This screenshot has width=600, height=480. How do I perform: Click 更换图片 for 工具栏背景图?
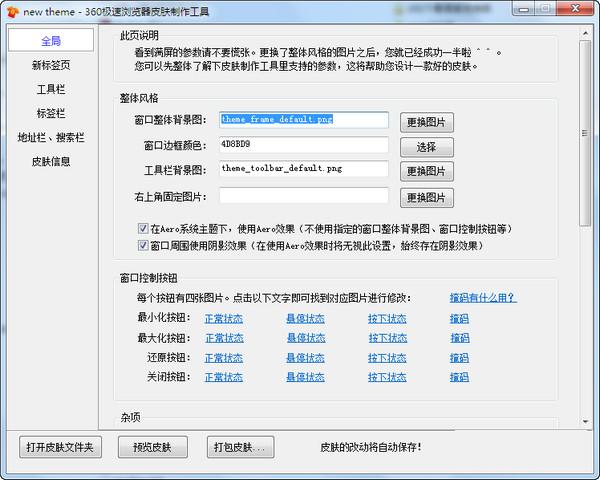click(427, 171)
